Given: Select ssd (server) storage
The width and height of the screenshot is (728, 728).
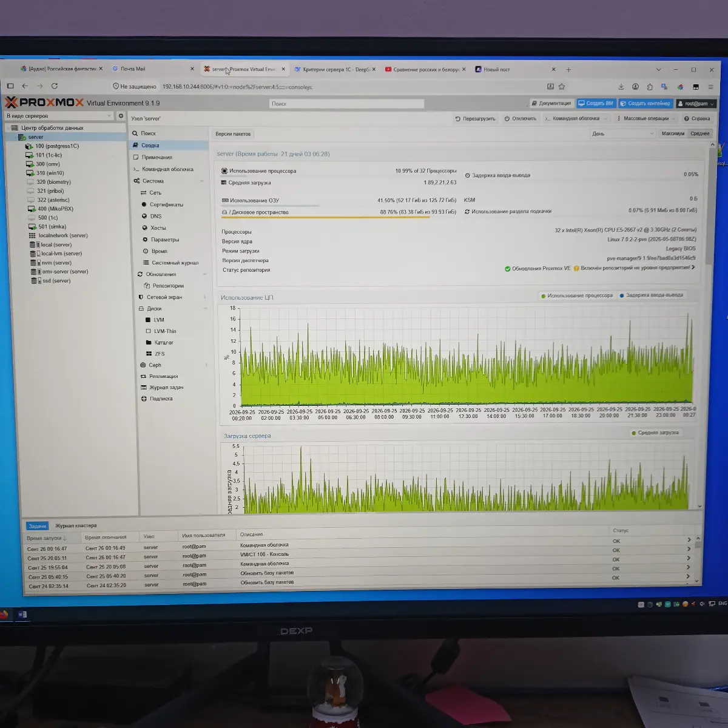Looking at the screenshot, I should tap(56, 281).
